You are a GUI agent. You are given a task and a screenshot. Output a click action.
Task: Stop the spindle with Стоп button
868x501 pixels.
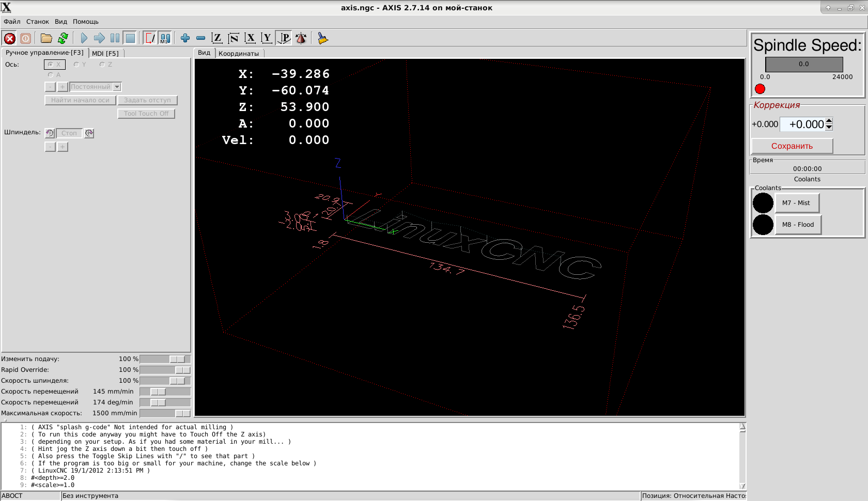point(69,133)
